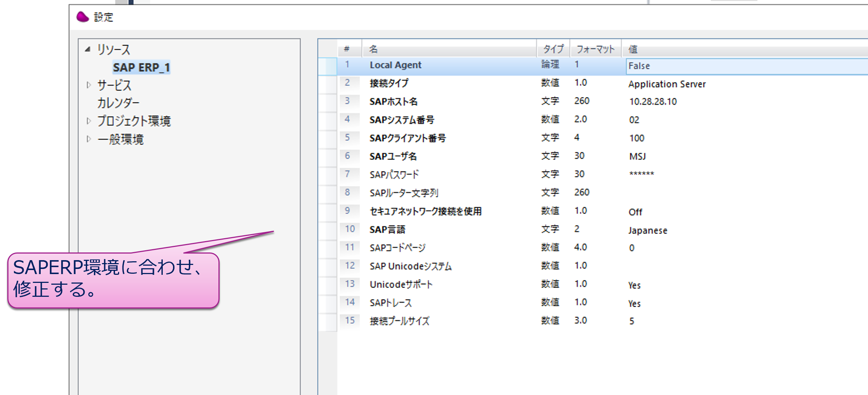The height and width of the screenshot is (395, 868).
Task: Click the セキュアネットワーク接続を使用 row name
Action: (426, 211)
